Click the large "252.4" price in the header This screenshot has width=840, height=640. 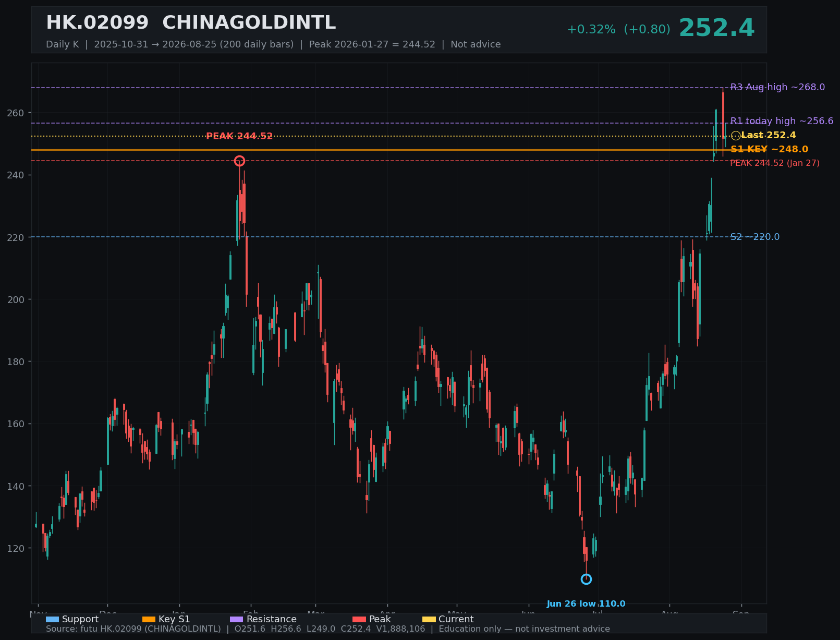[716, 28]
